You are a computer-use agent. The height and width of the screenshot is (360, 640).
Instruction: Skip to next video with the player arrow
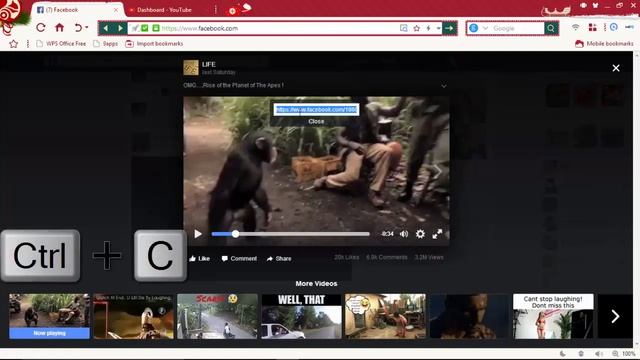click(437, 171)
